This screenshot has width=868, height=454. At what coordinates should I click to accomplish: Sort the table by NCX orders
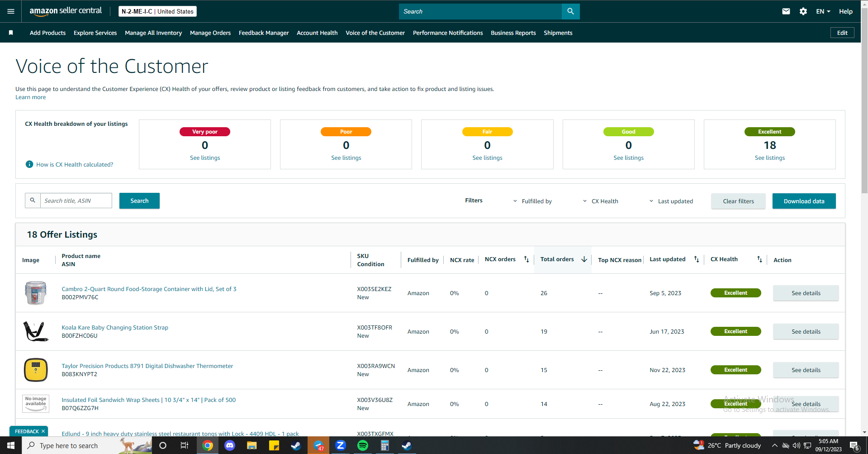coord(526,259)
